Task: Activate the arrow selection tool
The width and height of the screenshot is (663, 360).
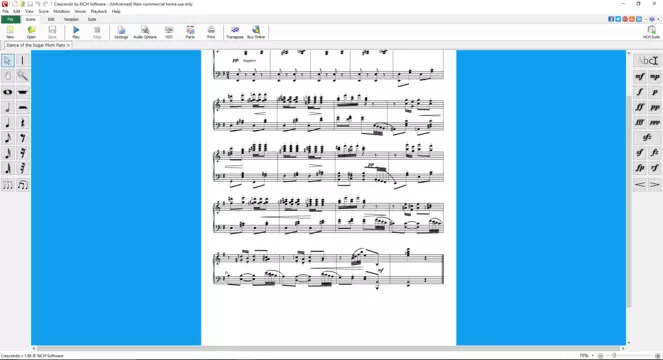Action: [x=8, y=60]
